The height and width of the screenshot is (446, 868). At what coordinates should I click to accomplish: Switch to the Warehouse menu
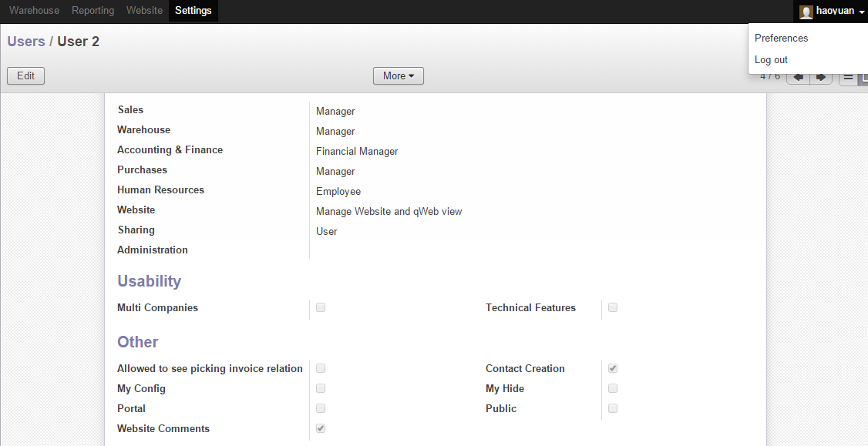(x=34, y=10)
